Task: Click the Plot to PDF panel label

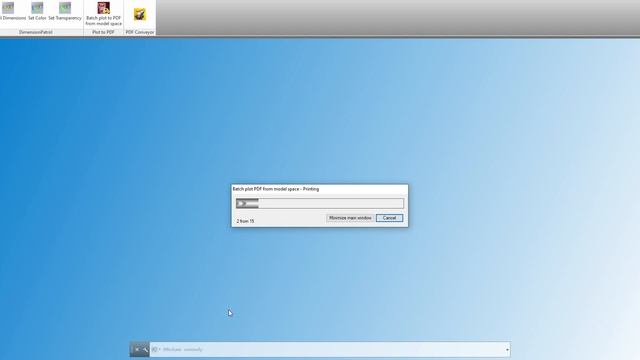Action: (x=103, y=32)
